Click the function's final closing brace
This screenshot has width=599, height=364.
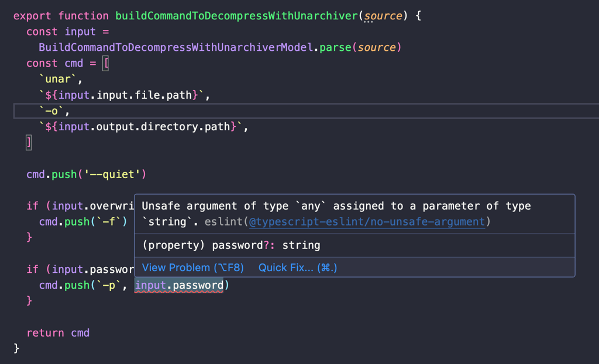coord(16,348)
